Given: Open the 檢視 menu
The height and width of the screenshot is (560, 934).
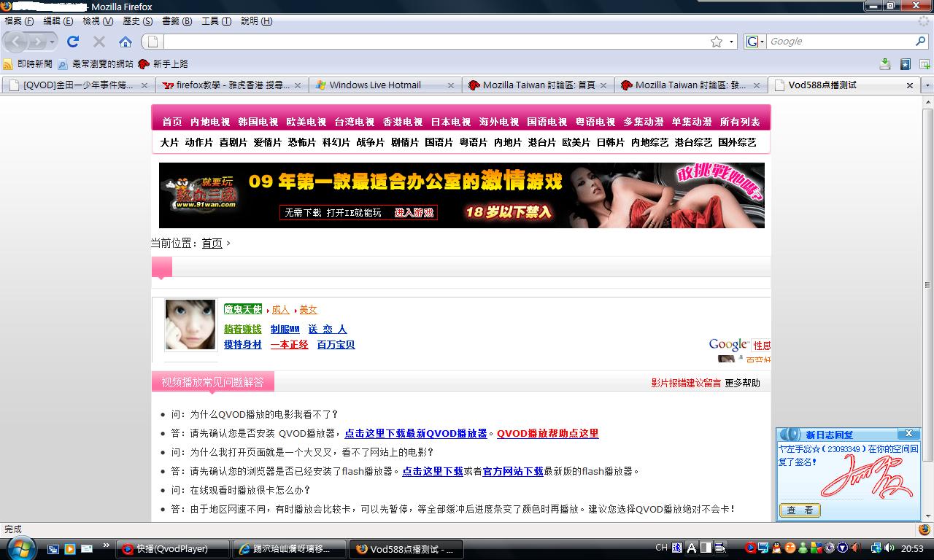Looking at the screenshot, I should pos(98,21).
